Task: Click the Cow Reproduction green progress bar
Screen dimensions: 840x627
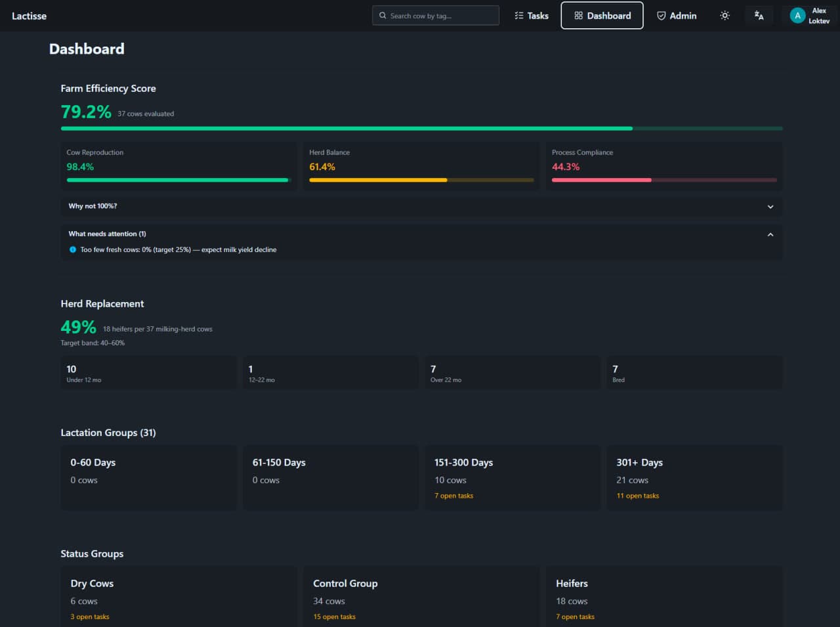Action: [x=178, y=180]
